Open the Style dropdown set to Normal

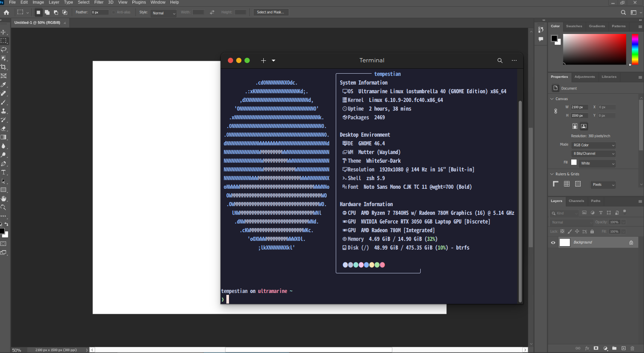[164, 13]
